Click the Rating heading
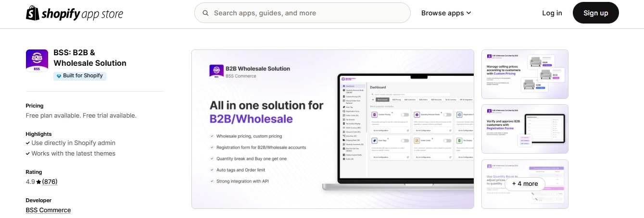The height and width of the screenshot is (218, 644). [x=34, y=172]
